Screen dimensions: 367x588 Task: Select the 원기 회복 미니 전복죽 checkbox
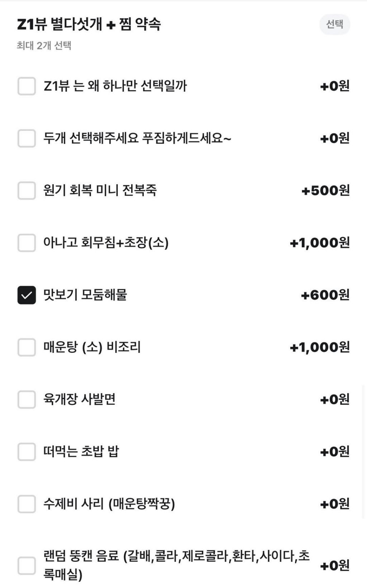[x=27, y=190]
